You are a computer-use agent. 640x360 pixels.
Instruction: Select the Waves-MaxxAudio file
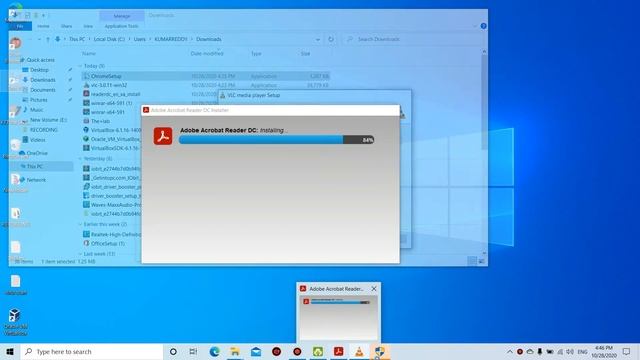116,205
